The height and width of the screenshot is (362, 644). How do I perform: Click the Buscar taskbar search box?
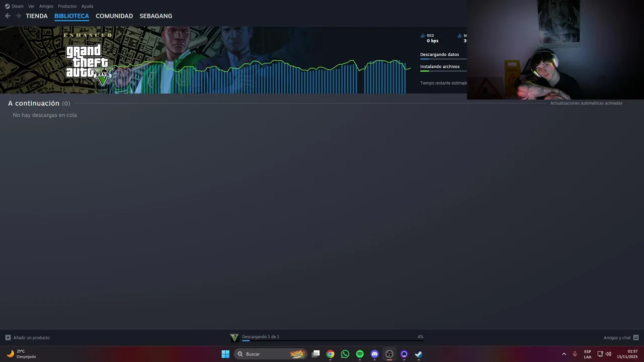tap(270, 354)
